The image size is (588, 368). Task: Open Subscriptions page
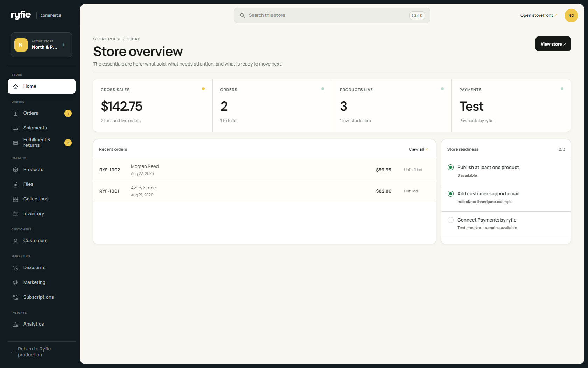coord(42,297)
